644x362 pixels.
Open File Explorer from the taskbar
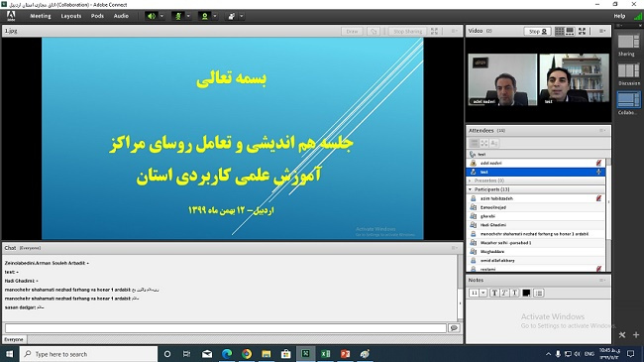point(267,354)
